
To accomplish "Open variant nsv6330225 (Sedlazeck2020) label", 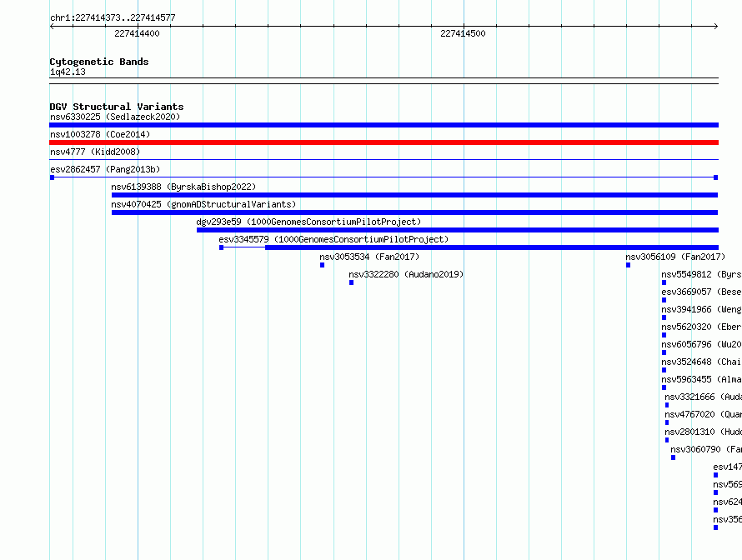I will click(115, 117).
